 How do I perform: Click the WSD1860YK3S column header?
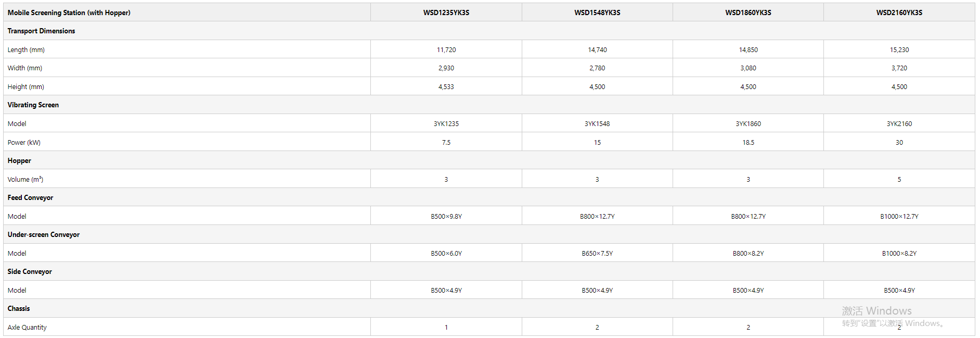tap(748, 12)
